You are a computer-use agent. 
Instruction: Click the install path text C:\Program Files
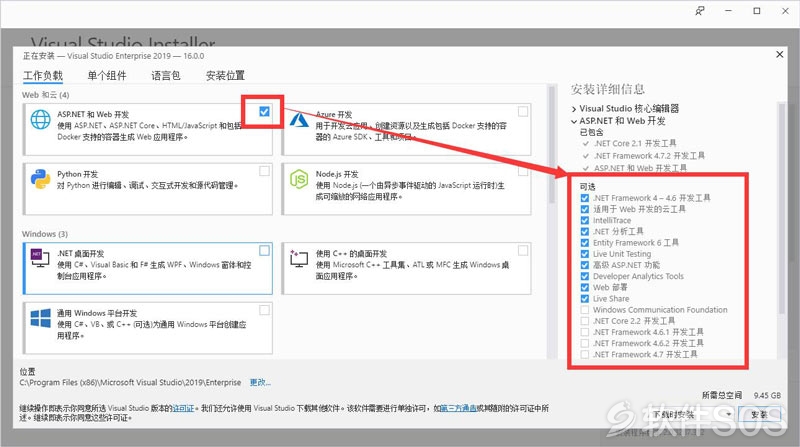[x=130, y=382]
